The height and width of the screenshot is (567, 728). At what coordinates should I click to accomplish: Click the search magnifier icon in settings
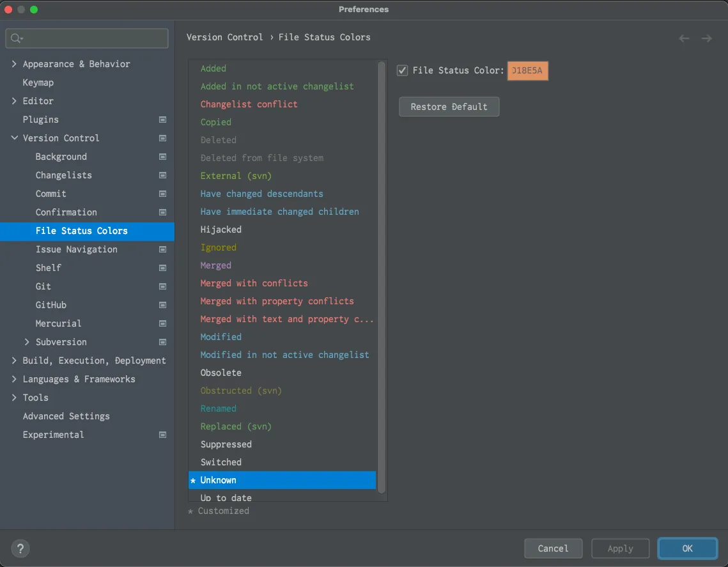[16, 38]
